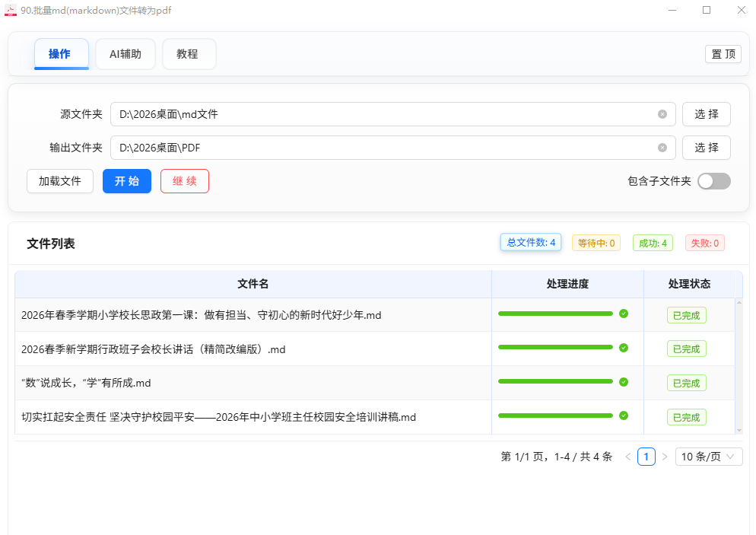Toggle the 包含子文件夹 switch
This screenshot has height=535, width=756.
[713, 181]
